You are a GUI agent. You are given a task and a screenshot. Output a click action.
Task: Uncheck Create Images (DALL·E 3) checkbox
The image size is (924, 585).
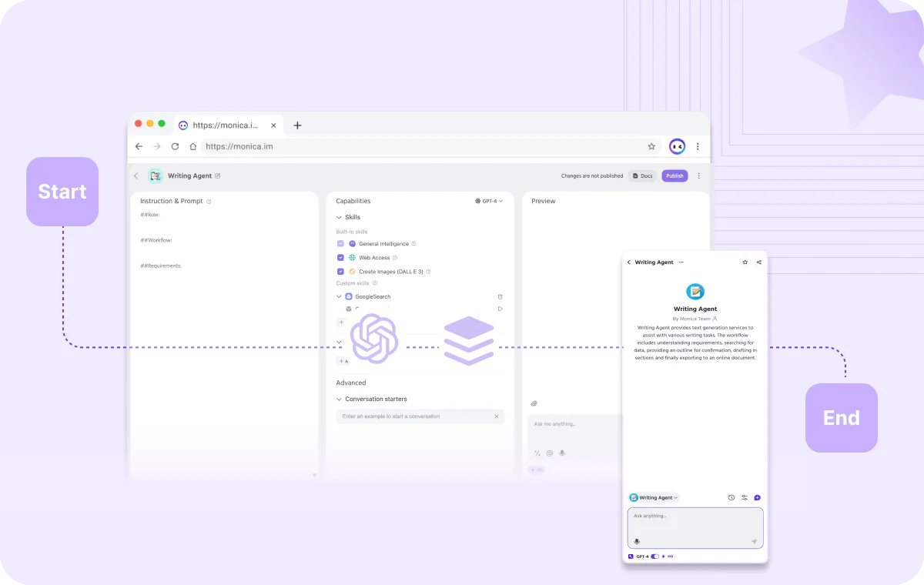[x=341, y=272]
